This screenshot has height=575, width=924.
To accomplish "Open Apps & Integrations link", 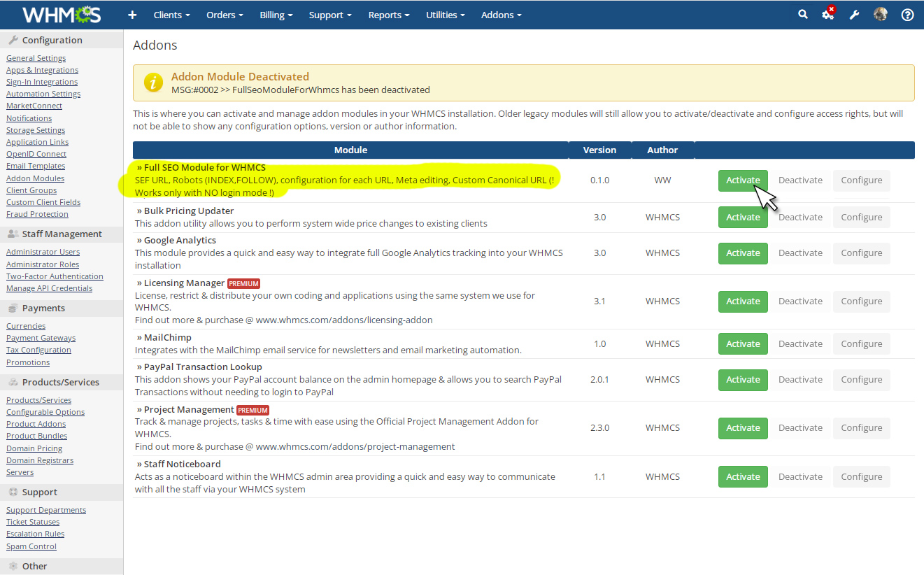I will (x=42, y=70).
